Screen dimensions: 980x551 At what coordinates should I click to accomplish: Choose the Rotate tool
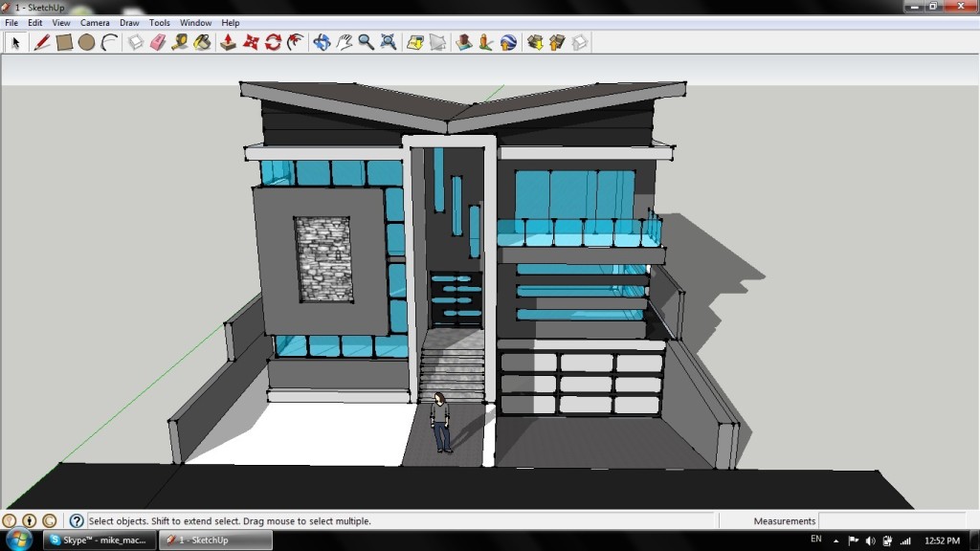275,42
